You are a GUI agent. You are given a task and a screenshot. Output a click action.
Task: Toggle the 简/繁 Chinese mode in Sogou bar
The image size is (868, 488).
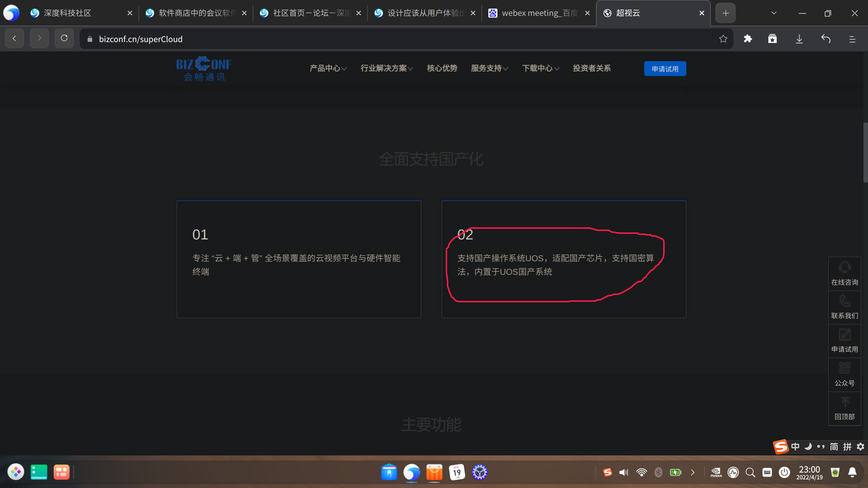(x=833, y=447)
